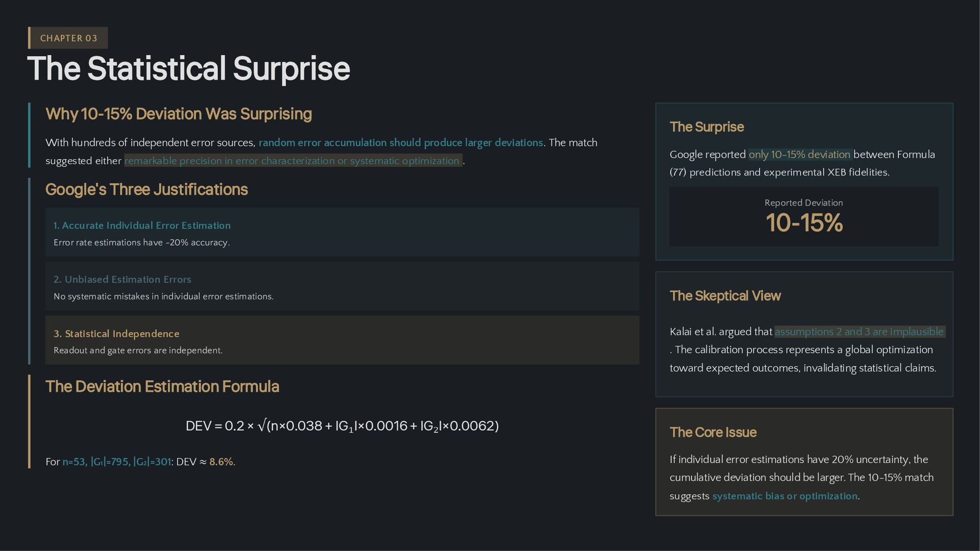Select the Statistical Independence card

coord(342,340)
